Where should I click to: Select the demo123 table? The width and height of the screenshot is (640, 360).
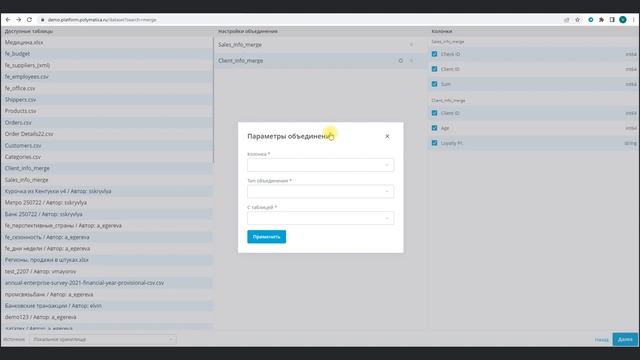point(107,317)
